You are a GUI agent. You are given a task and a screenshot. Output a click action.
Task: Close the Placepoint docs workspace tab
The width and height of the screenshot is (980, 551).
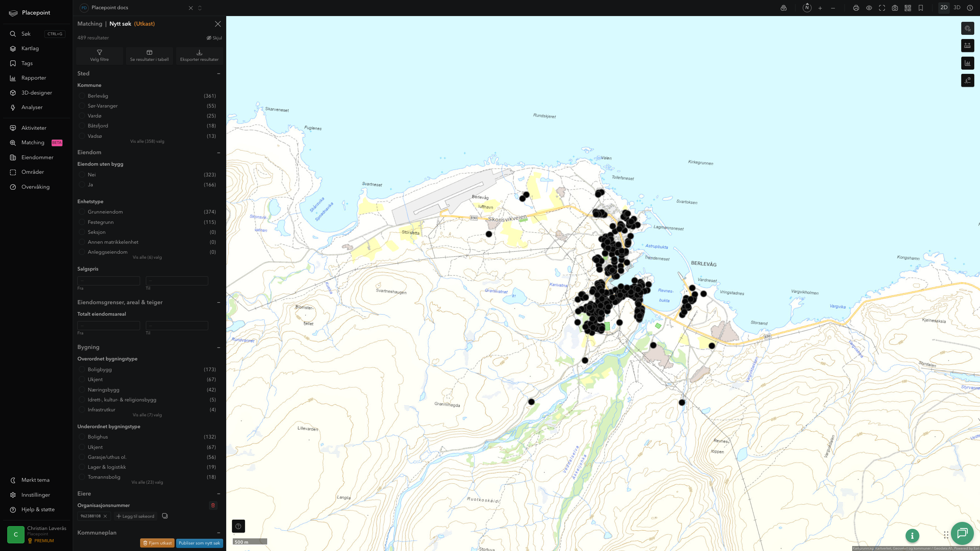click(191, 8)
